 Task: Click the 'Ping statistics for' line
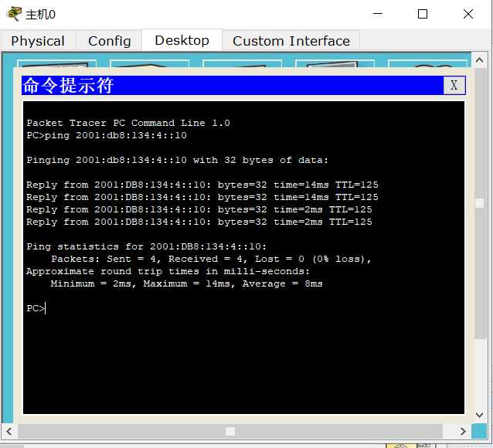click(147, 246)
